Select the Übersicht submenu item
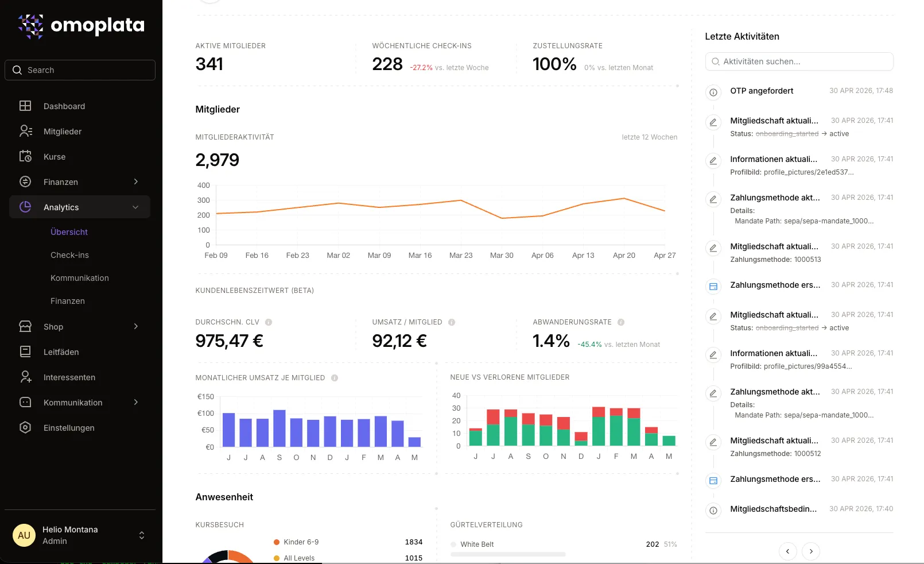 tap(69, 232)
